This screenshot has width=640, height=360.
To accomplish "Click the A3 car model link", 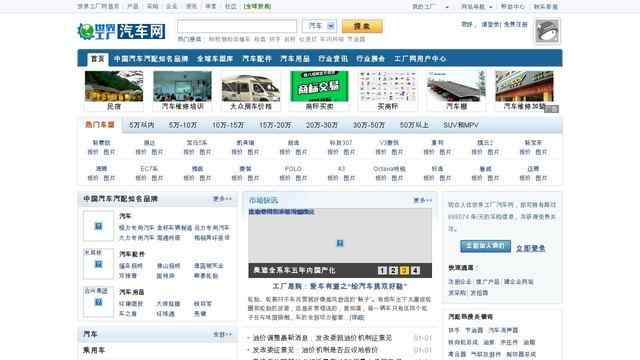I will click(x=341, y=169).
